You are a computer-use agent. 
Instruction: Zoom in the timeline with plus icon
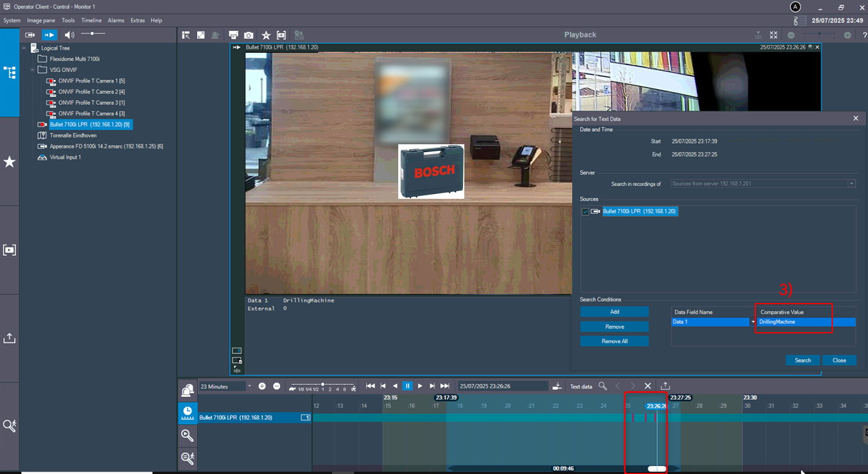(x=262, y=386)
